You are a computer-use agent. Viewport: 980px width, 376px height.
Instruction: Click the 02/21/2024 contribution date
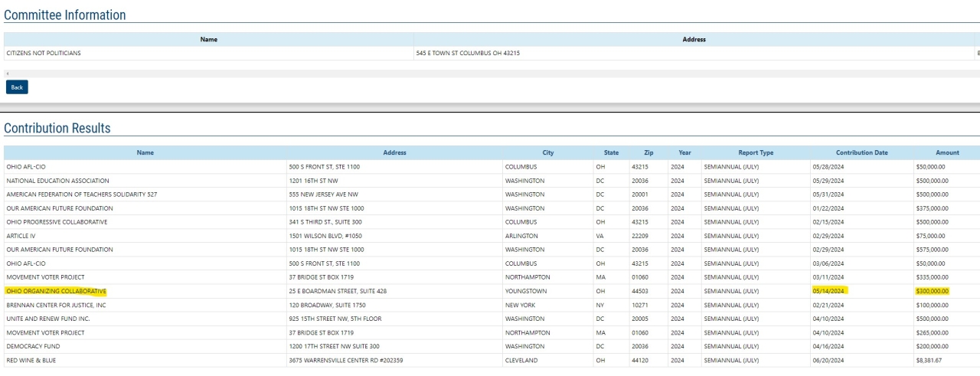[828, 305]
